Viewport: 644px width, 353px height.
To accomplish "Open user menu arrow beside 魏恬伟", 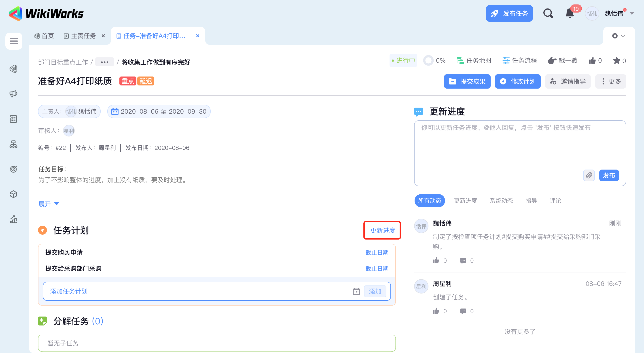I will coord(632,13).
